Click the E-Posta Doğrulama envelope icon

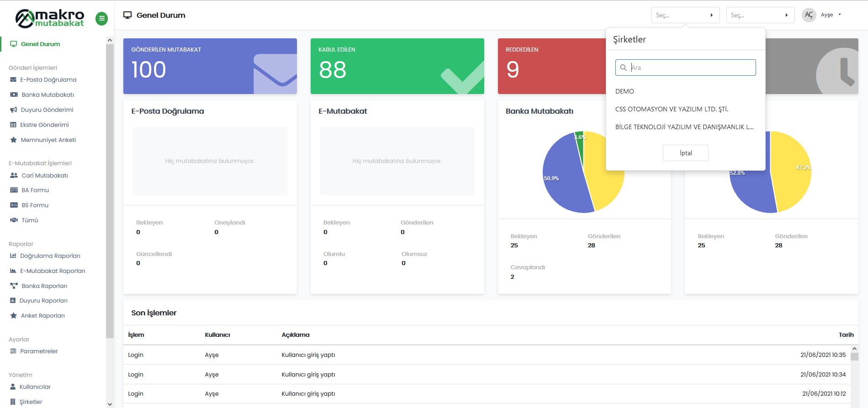click(x=13, y=80)
